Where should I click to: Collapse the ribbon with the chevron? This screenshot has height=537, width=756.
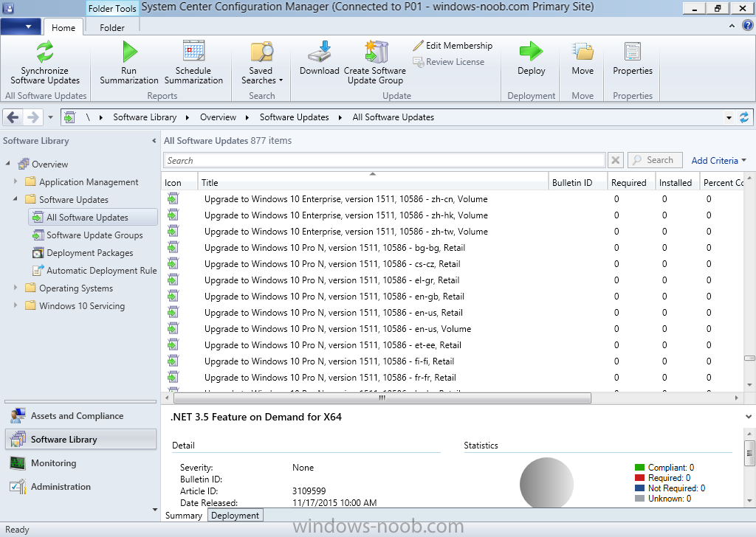point(732,26)
